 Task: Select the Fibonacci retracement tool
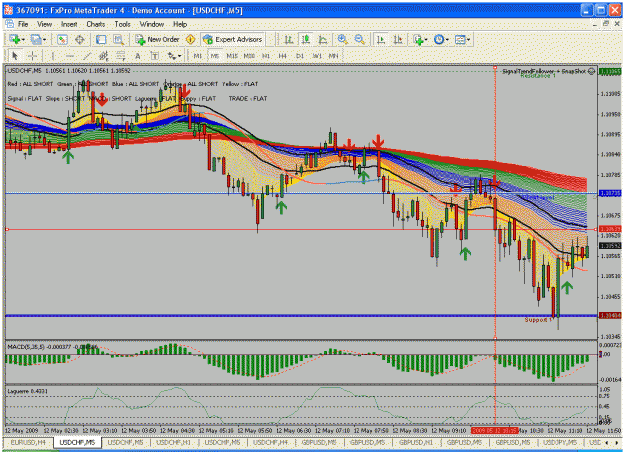(x=121, y=56)
